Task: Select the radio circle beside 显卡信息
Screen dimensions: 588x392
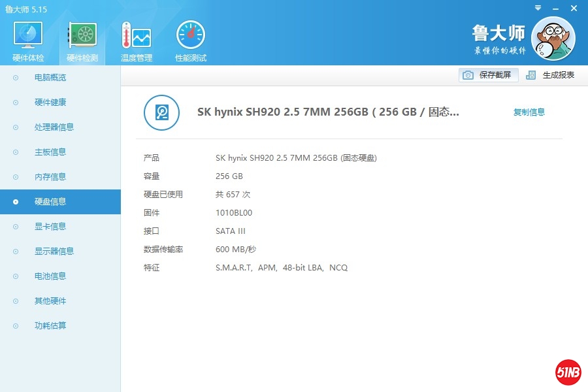Action: click(x=14, y=226)
